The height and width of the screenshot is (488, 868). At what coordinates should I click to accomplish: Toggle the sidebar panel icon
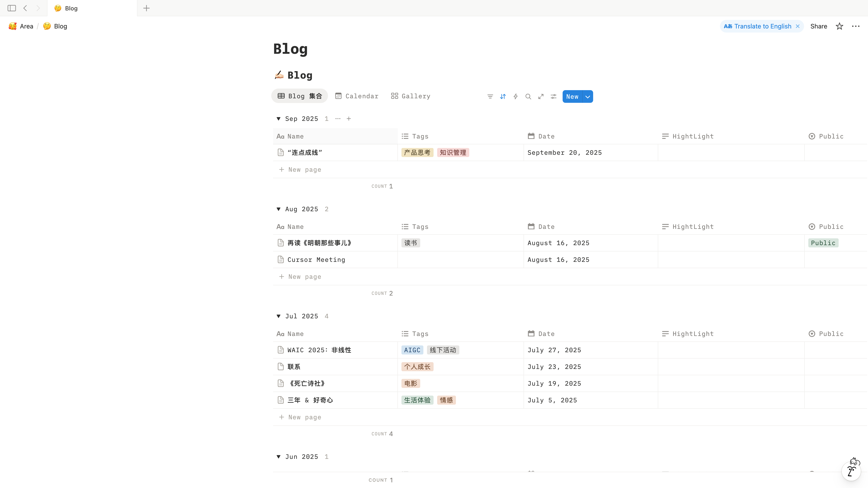12,8
